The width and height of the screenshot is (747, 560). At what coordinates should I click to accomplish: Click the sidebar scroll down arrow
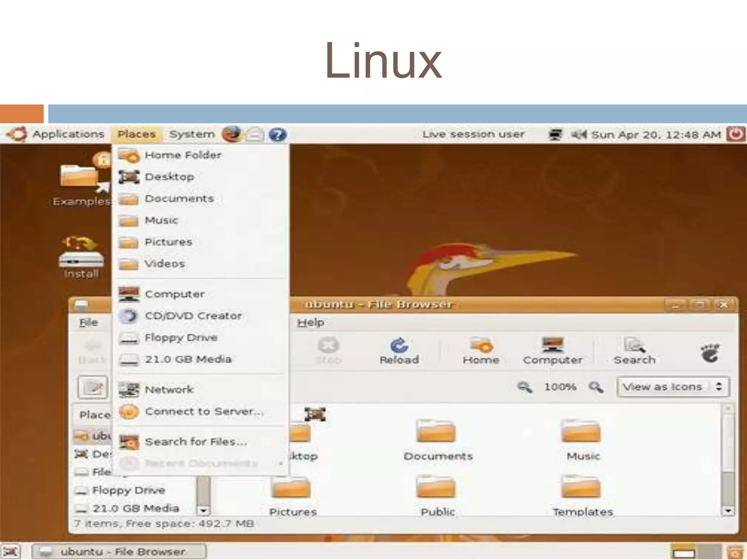click(204, 510)
